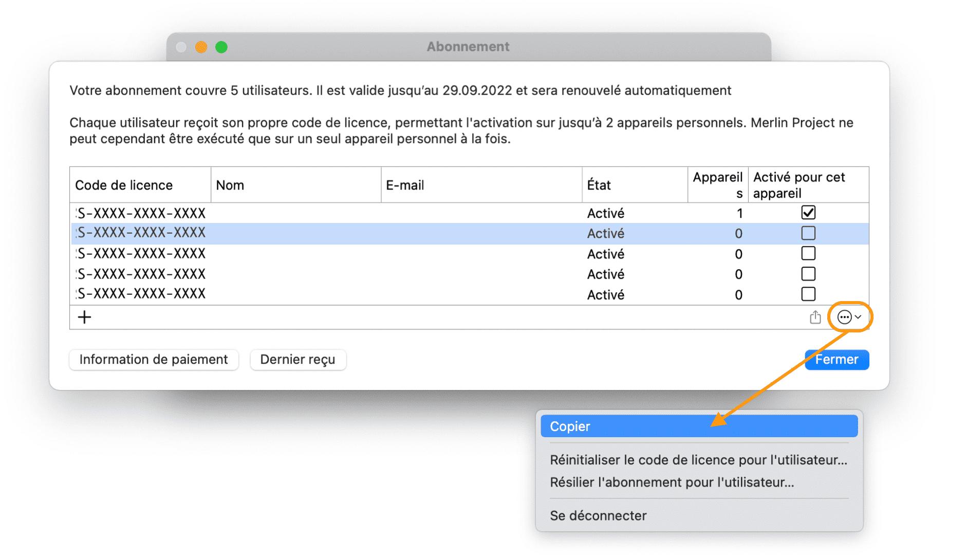Click the + icon to add a license
Image resolution: width=966 pixels, height=560 pixels.
tap(84, 317)
